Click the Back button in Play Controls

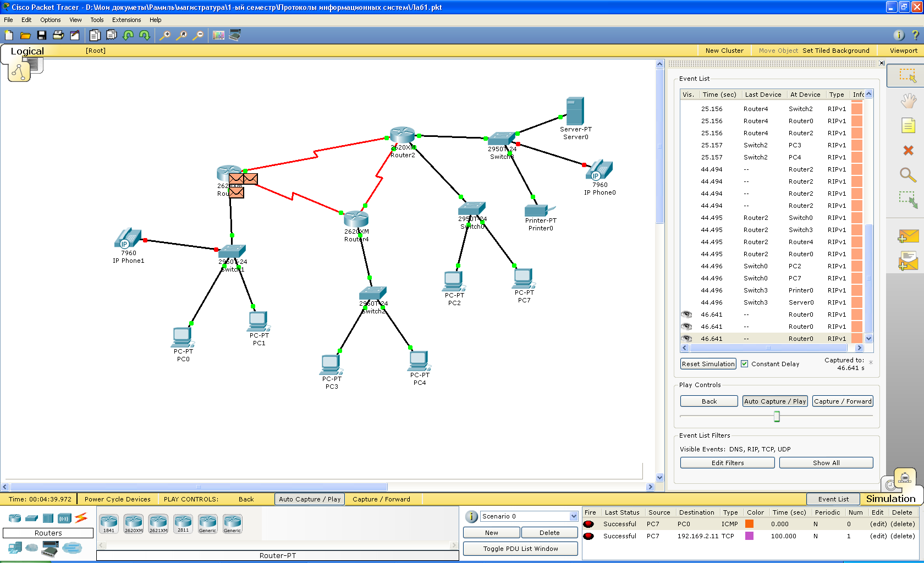coord(709,401)
